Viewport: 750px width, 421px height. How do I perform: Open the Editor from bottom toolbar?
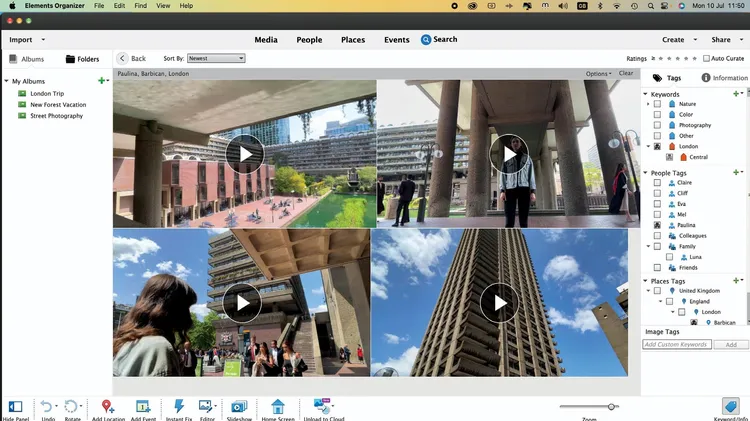(x=206, y=407)
